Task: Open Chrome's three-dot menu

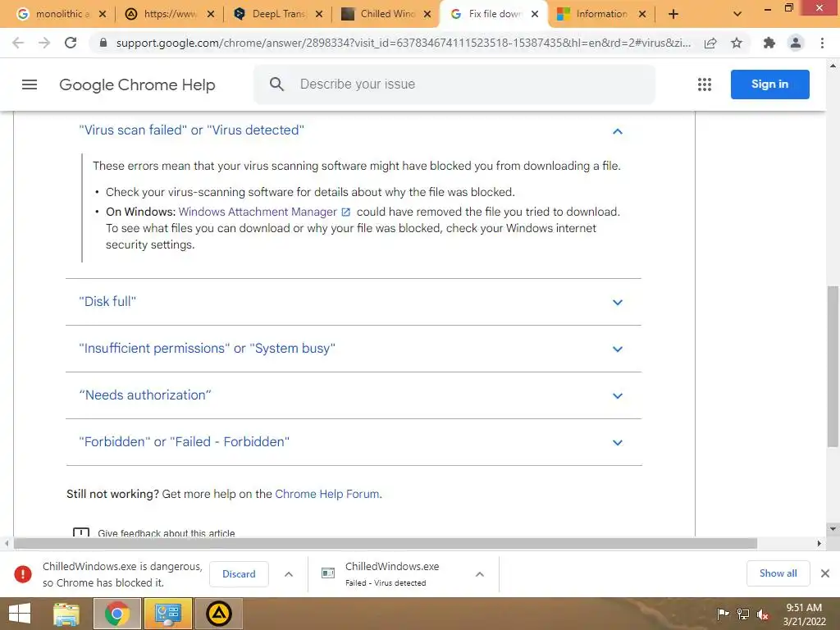Action: pos(822,43)
